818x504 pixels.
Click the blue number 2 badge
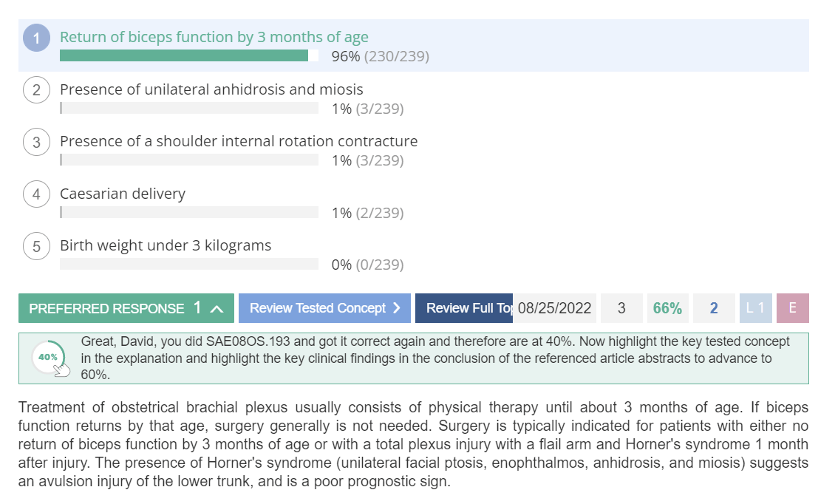[x=714, y=308]
